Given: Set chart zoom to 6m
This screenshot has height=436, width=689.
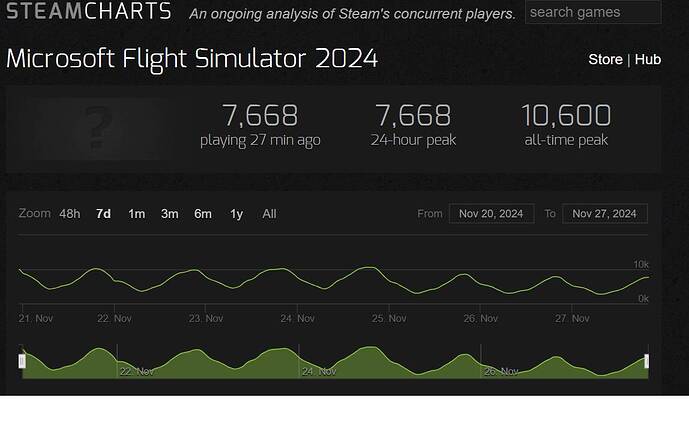Looking at the screenshot, I should [x=203, y=214].
